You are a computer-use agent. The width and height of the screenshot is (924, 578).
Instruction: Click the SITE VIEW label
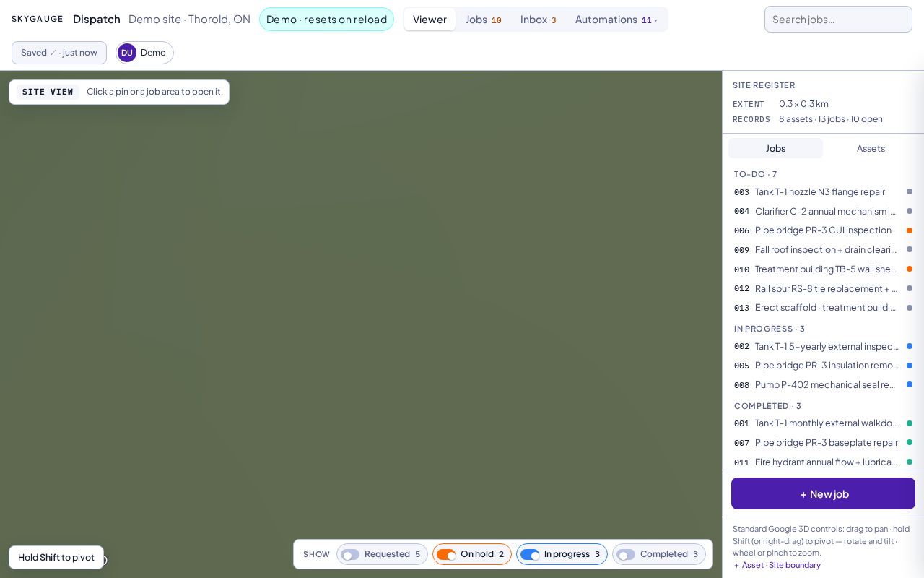(48, 92)
